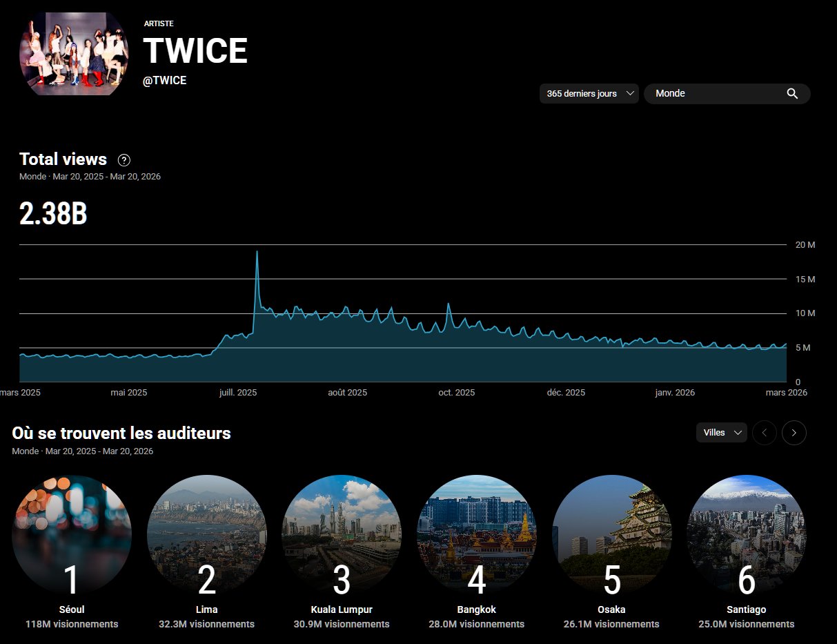Click the 28.0M visionnements label

point(477,624)
